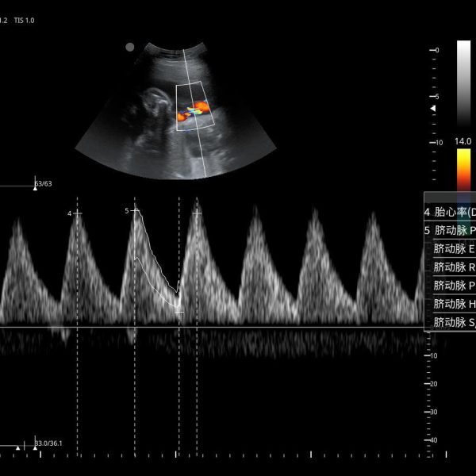Select the 脐动脉 S measurement row
Image resolution: width=476 pixels, height=476 pixels.
452,321
